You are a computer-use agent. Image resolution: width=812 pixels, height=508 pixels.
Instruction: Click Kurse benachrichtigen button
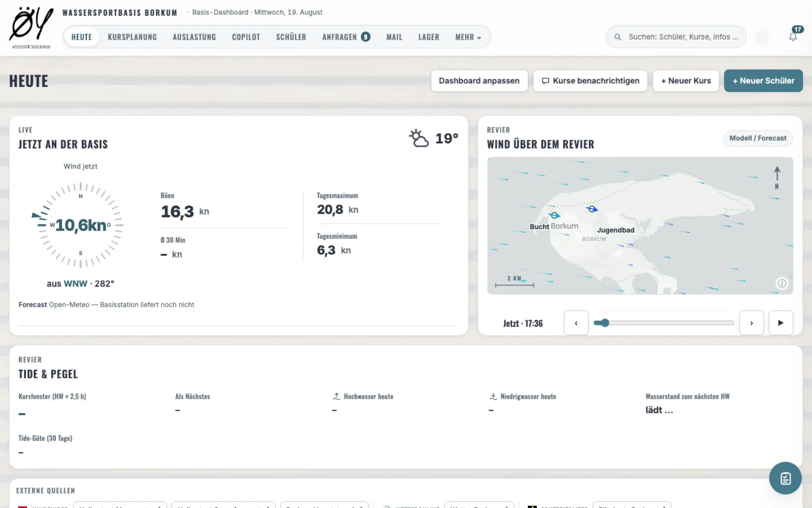pos(590,81)
